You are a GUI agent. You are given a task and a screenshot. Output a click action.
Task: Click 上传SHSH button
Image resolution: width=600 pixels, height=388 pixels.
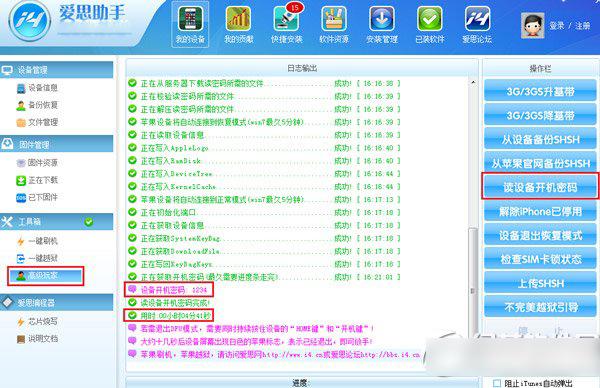tap(540, 283)
